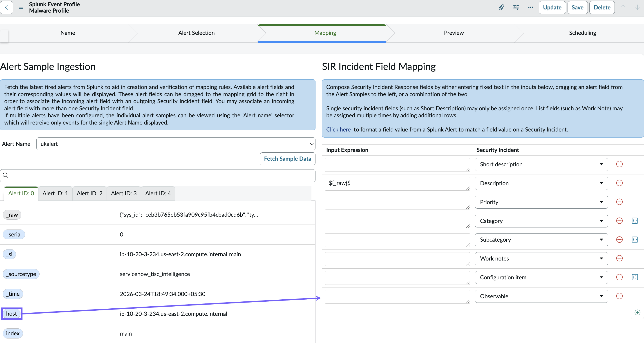The height and width of the screenshot is (343, 644).
Task: Remove the Category mapping row
Action: click(x=619, y=221)
